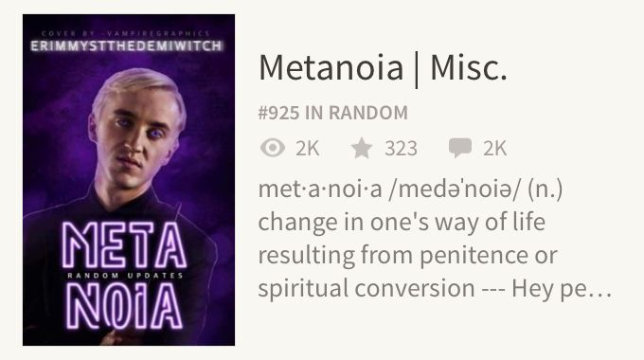Click the neon NOIA text on cover
The width and height of the screenshot is (644, 360).
[x=124, y=307]
